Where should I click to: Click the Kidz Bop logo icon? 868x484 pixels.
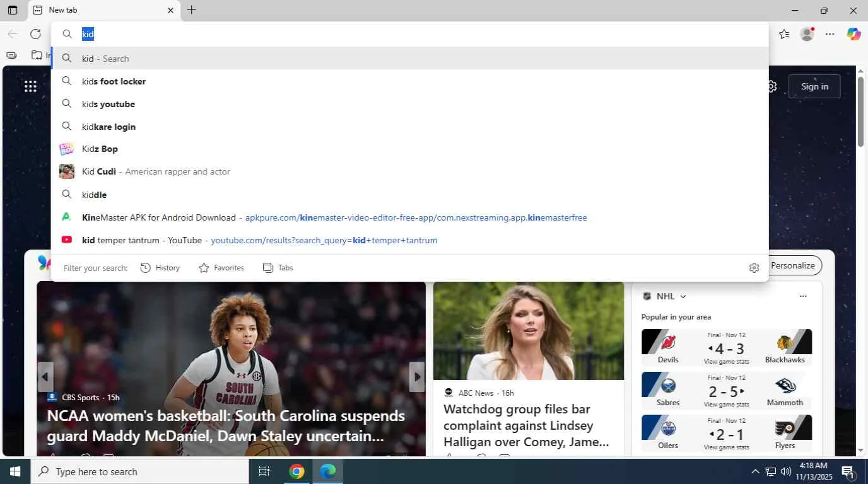(66, 149)
